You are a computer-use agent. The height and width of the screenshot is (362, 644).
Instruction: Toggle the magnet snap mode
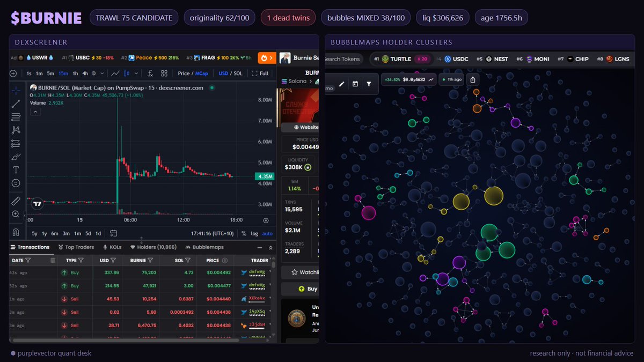pos(16,232)
